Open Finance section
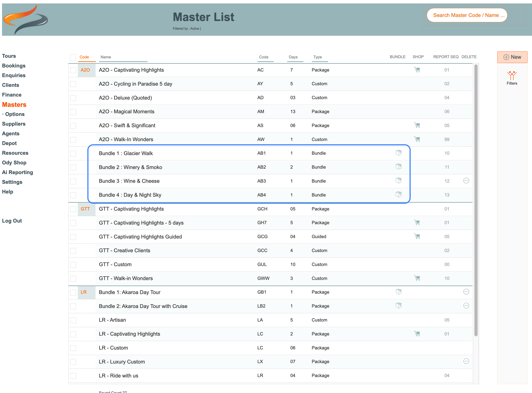The image size is (532, 393). coord(12,95)
